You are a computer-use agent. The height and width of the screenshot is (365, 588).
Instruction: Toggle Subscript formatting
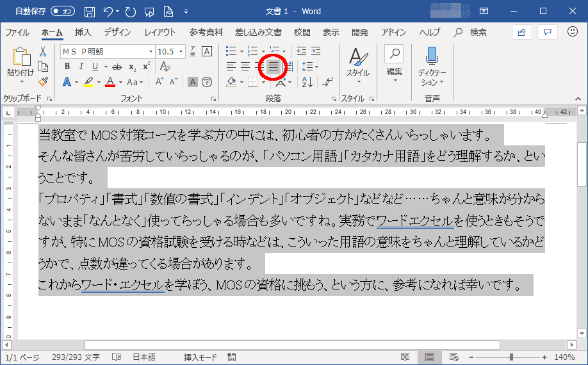132,67
